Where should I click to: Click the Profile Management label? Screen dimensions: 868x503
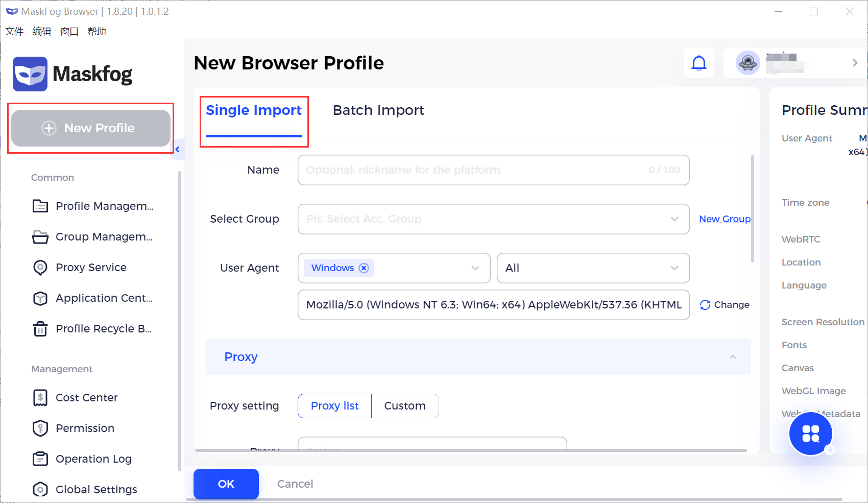pyautogui.click(x=105, y=206)
